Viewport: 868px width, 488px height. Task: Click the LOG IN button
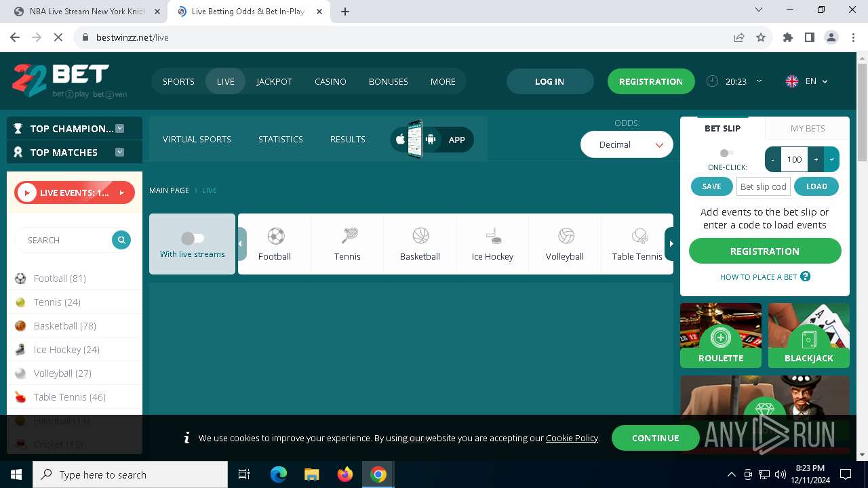click(x=549, y=81)
